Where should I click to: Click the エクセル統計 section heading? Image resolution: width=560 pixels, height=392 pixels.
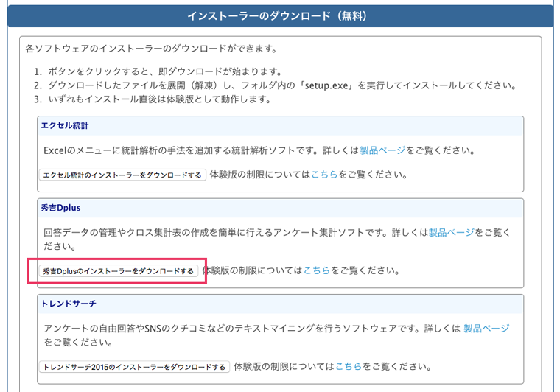click(x=65, y=125)
